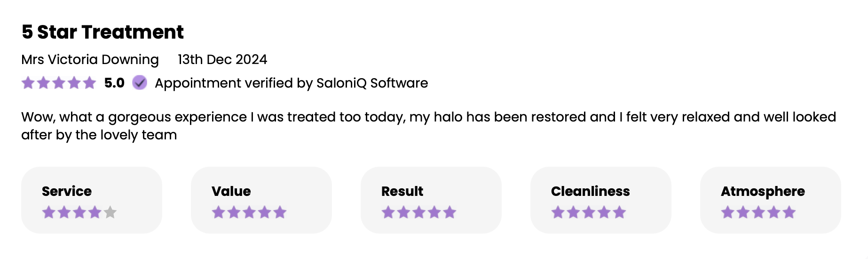The height and width of the screenshot is (259, 868).
Task: Click 'Appointment verified by SaloniQ Software' text
Action: point(292,83)
